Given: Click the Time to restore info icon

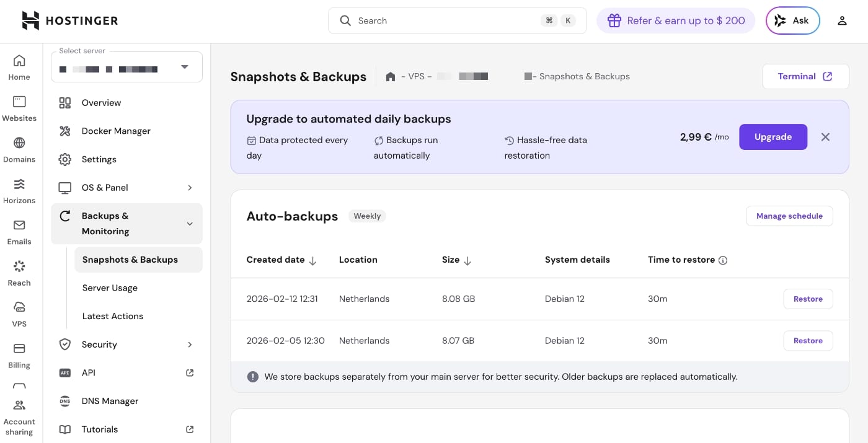Looking at the screenshot, I should pos(723,260).
